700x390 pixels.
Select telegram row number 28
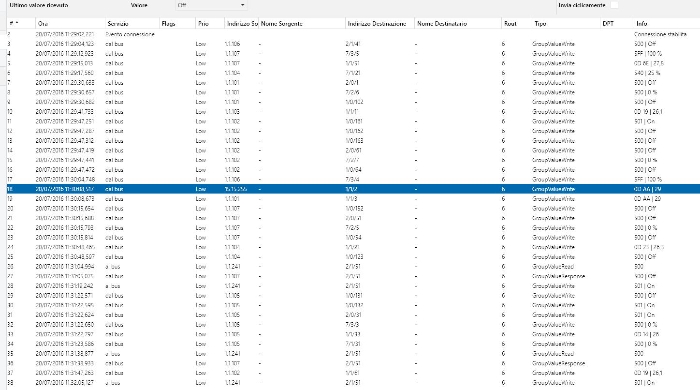point(353,286)
